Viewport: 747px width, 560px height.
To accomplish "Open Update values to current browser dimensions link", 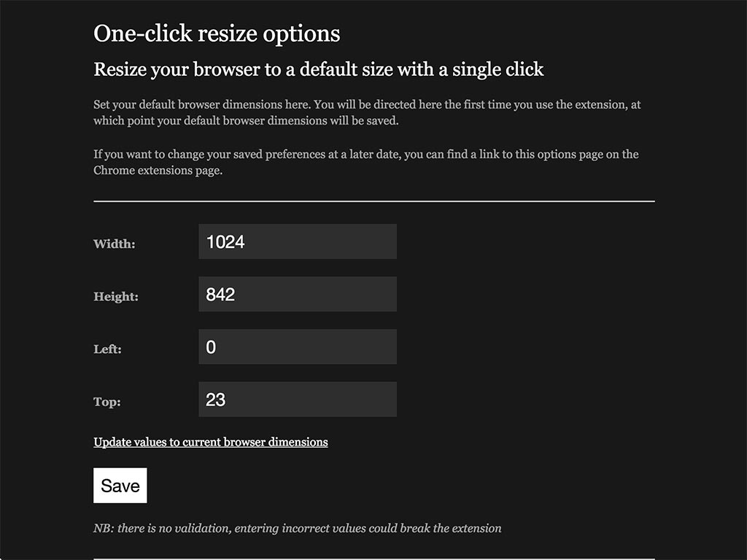I will (x=210, y=442).
